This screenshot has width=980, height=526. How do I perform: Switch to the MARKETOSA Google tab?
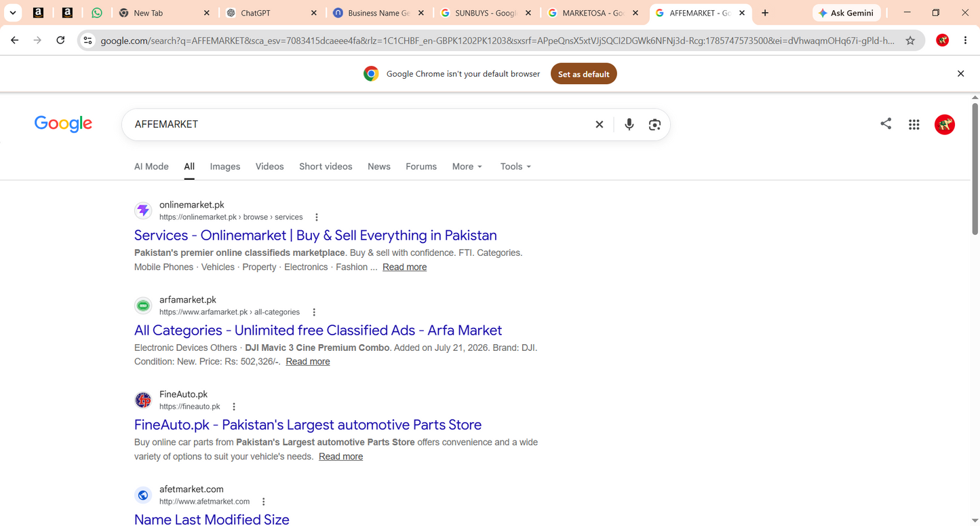tap(592, 13)
